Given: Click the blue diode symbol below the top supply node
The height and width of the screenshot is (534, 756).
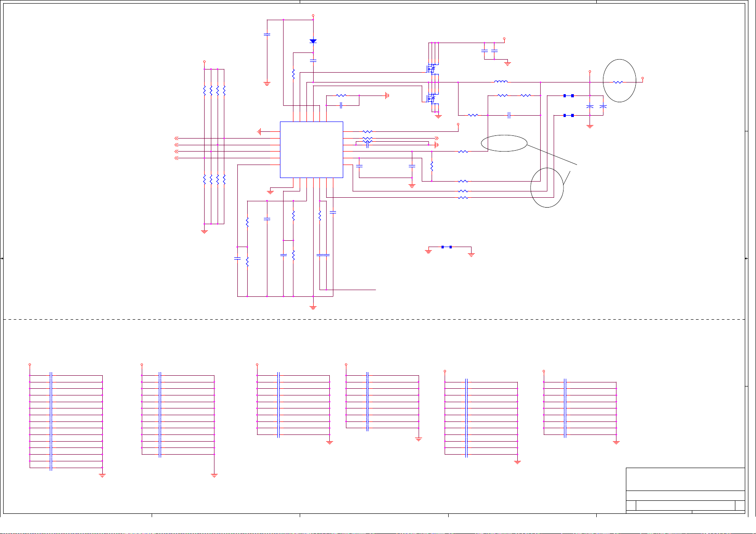Looking at the screenshot, I should tap(313, 41).
